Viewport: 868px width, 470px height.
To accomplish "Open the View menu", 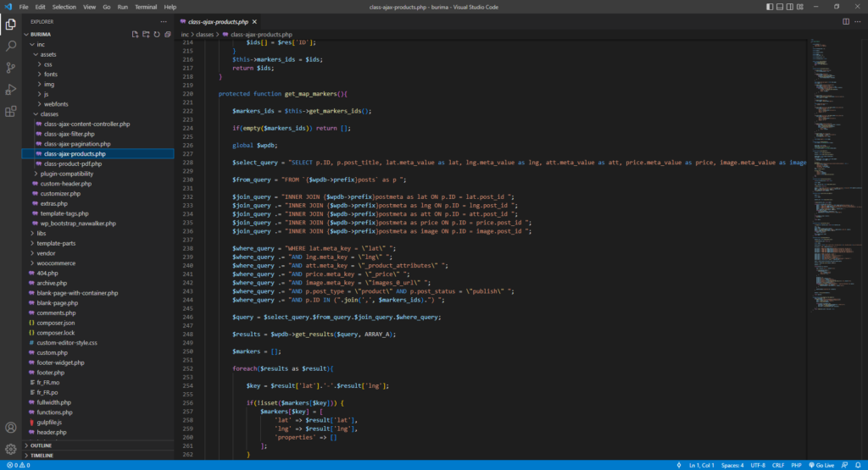I will coord(89,7).
